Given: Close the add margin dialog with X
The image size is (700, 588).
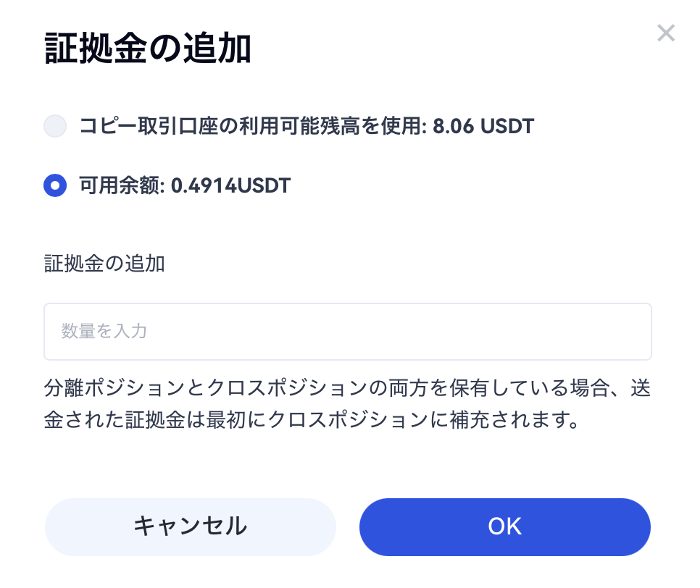Looking at the screenshot, I should (665, 33).
